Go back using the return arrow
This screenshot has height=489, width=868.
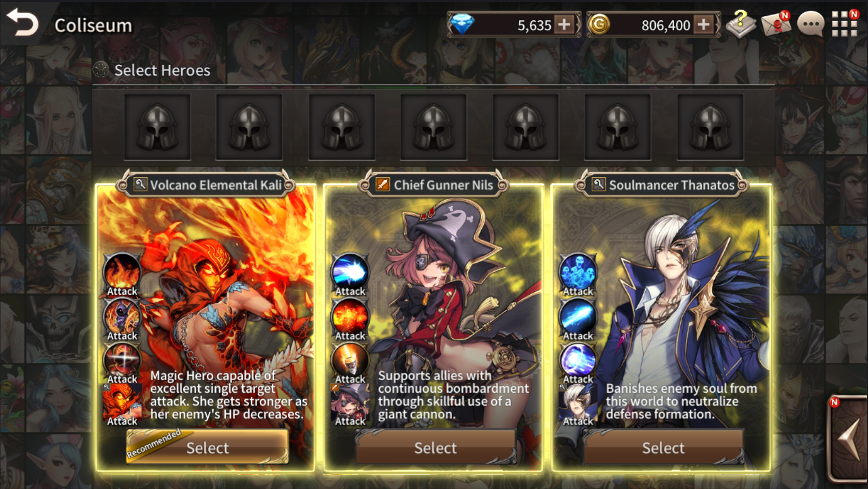click(23, 23)
